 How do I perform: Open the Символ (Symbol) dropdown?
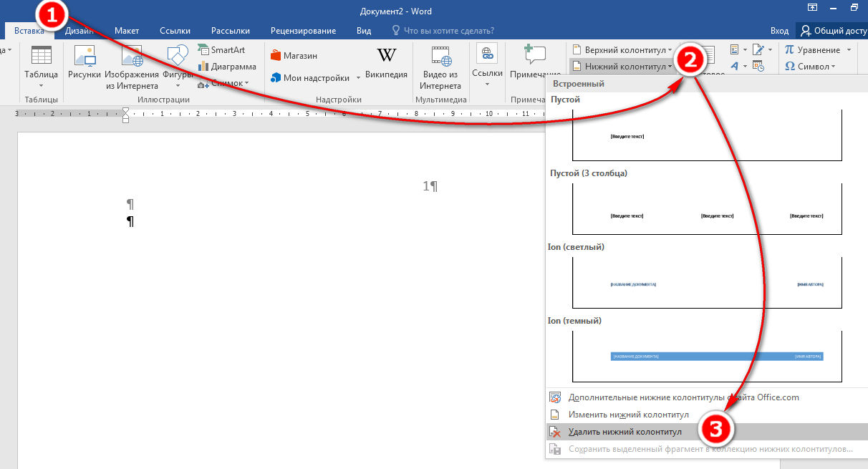[x=809, y=67]
